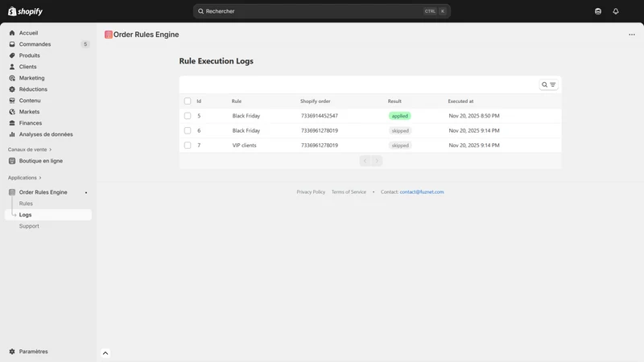Click contact@fuznet.com email link

[421, 191]
